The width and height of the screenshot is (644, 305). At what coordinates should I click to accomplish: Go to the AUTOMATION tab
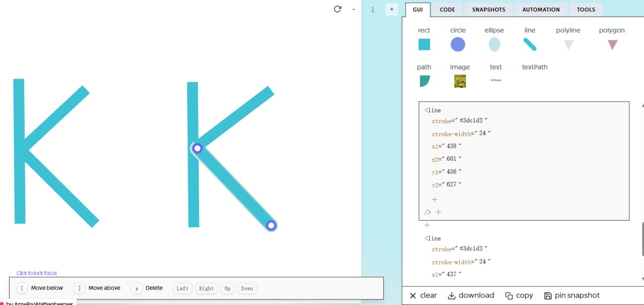[x=541, y=10]
